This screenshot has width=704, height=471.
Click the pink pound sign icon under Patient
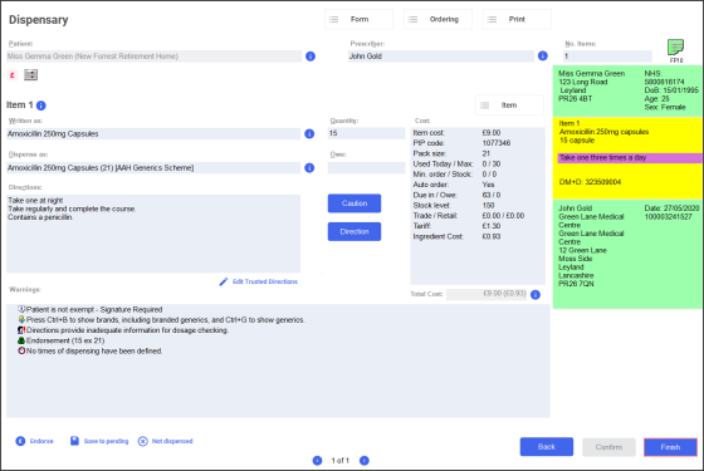tap(11, 75)
